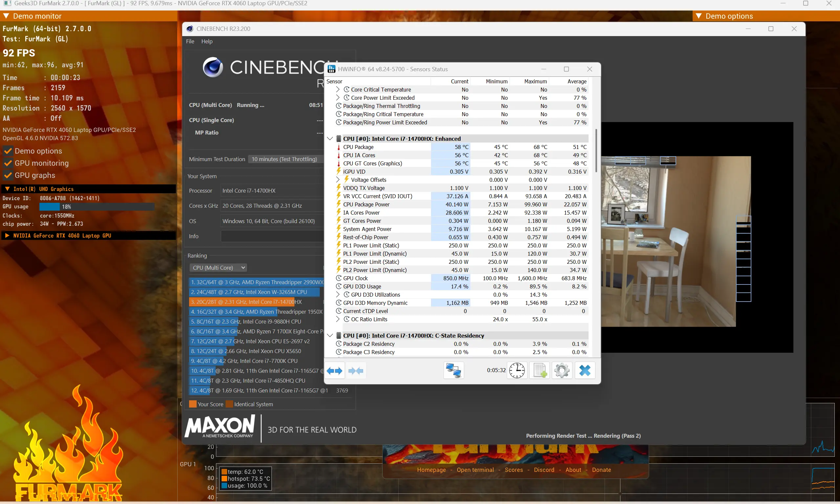This screenshot has width=840, height=504.
Task: Click lightning icon beside PL1 Power Limit (Static)
Action: 338,245
